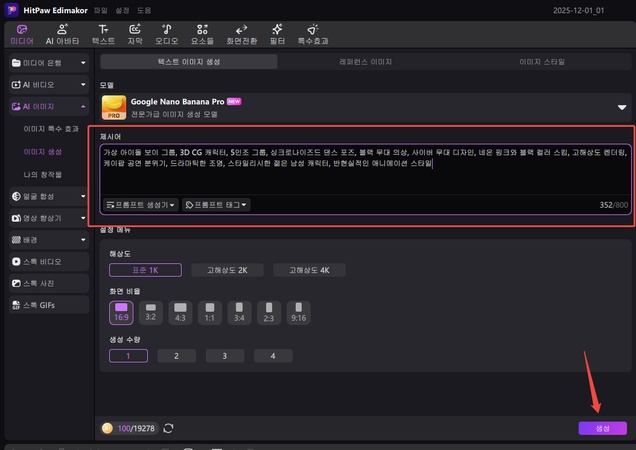Select the 1:1 aspect ratio
Screen dimensions: 636x450
pyautogui.click(x=210, y=312)
